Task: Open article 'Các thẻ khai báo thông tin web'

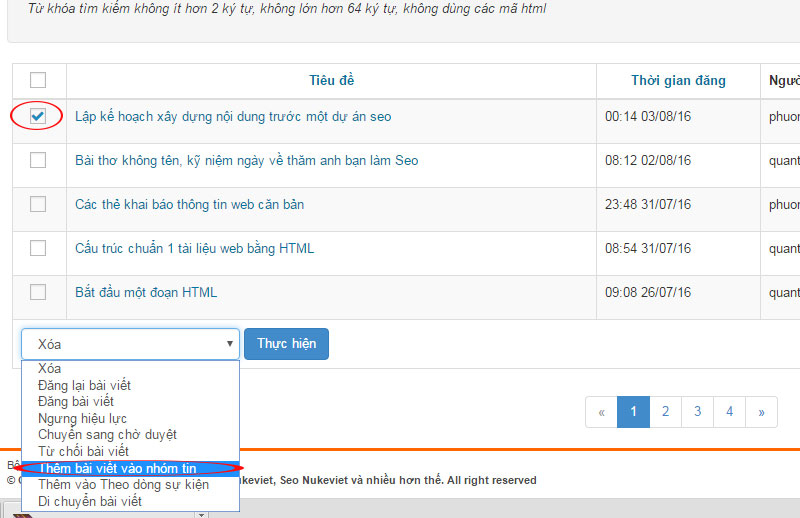Action: click(189, 205)
